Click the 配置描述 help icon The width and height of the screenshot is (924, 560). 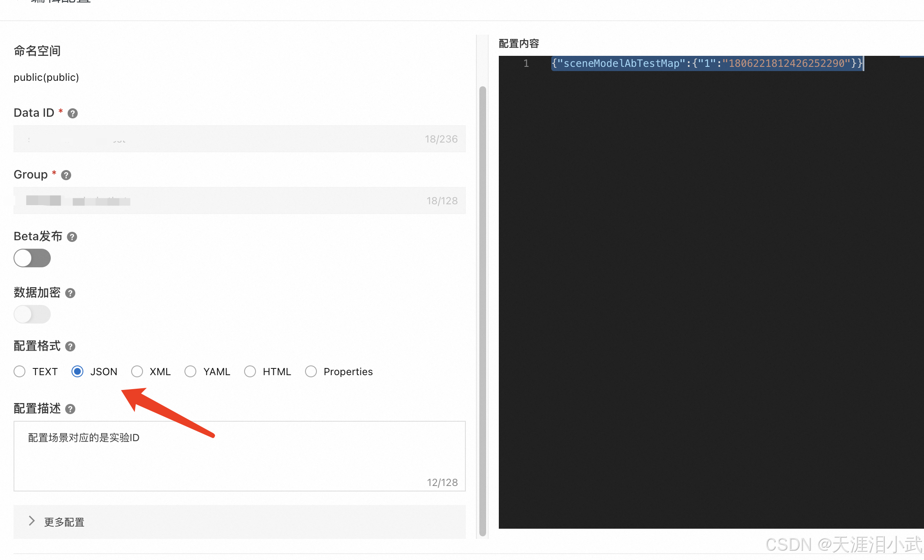(x=70, y=409)
